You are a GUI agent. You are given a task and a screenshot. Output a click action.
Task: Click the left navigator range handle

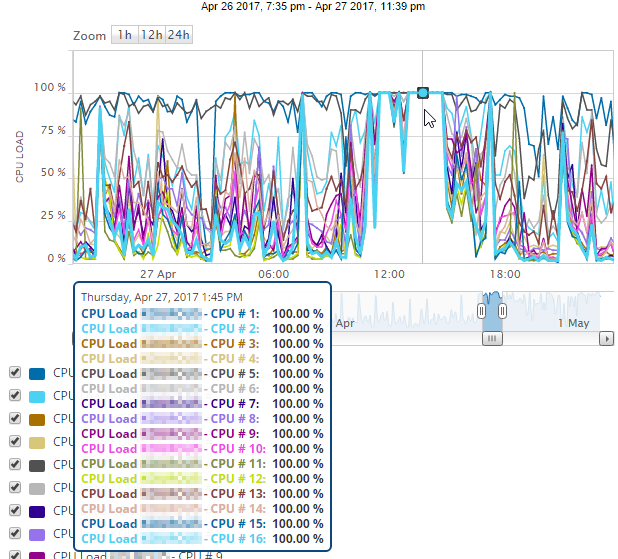point(481,311)
